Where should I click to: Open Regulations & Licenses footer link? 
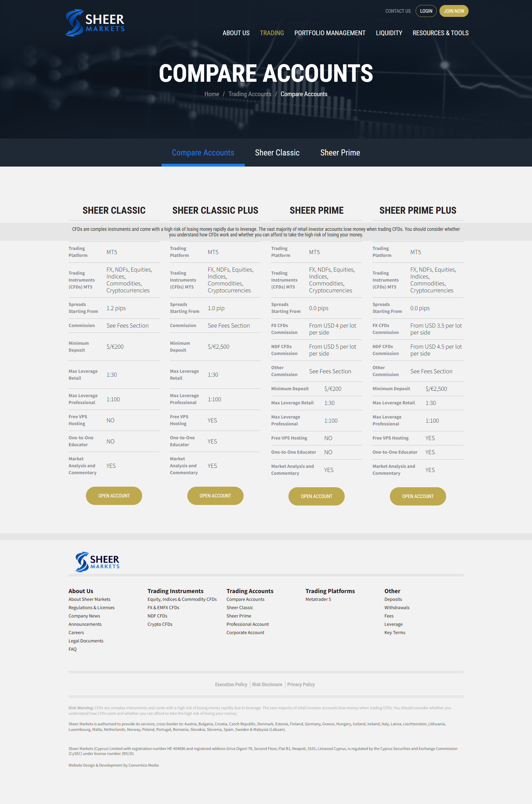click(91, 608)
